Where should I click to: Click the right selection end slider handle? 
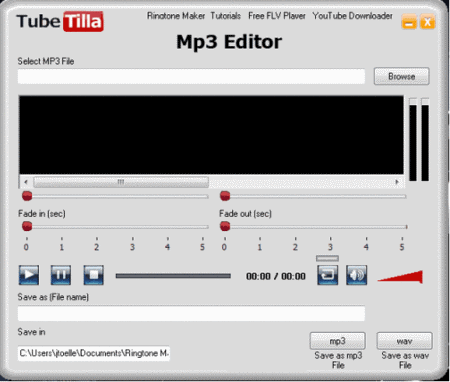(225, 196)
